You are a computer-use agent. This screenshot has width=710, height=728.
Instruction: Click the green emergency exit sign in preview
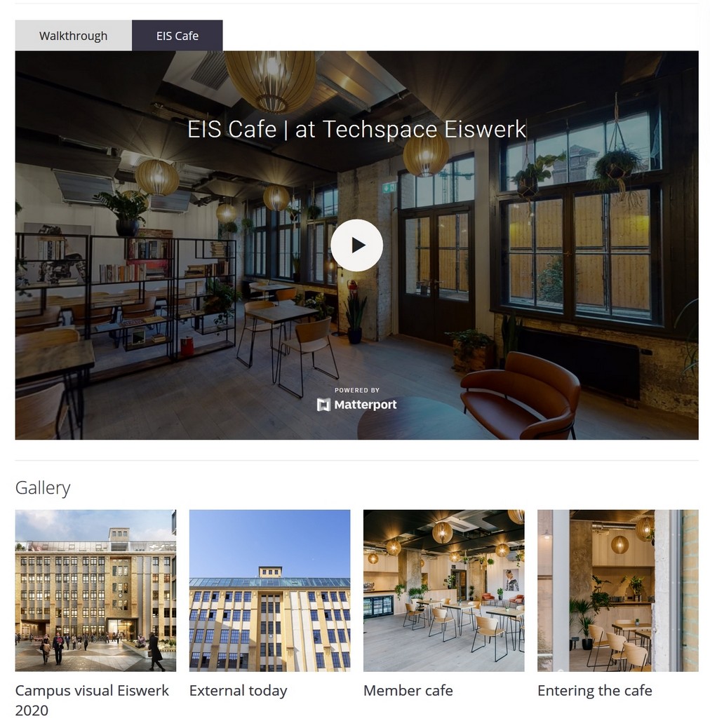tap(389, 187)
